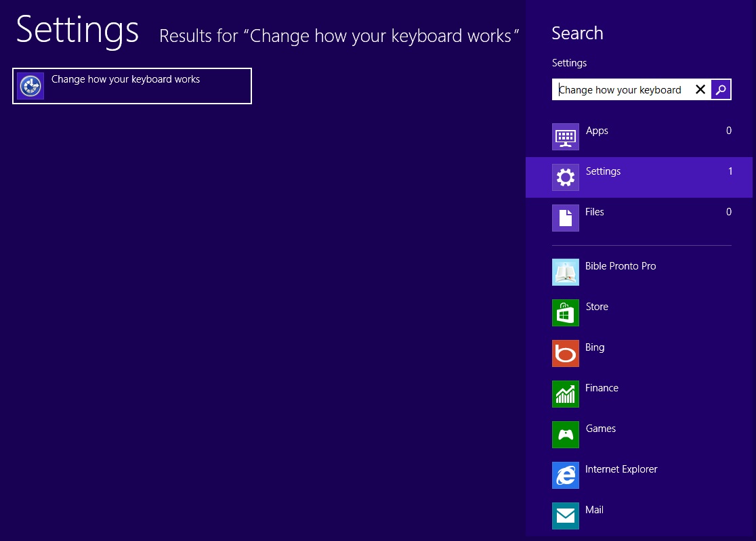This screenshot has width=756, height=541.
Task: Pick the Games controller icon
Action: [x=566, y=435]
